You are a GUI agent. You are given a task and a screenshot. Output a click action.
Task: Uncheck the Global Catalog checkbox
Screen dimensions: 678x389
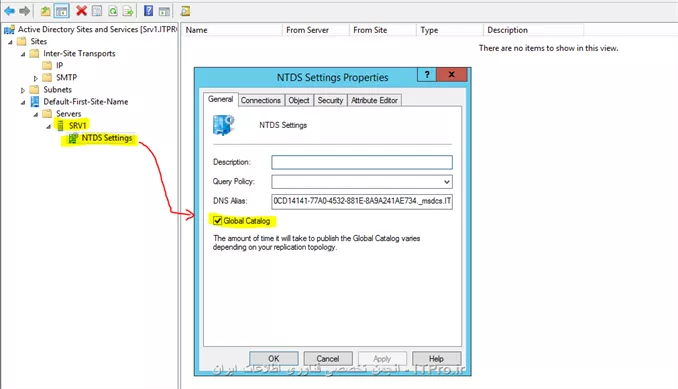pyautogui.click(x=217, y=221)
